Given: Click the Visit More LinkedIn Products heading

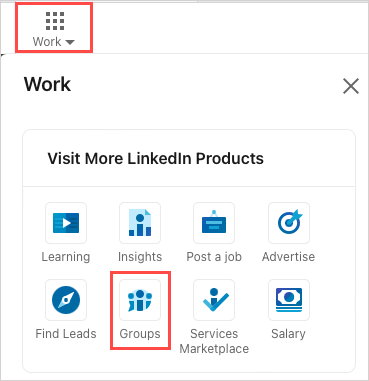Looking at the screenshot, I should click(155, 158).
